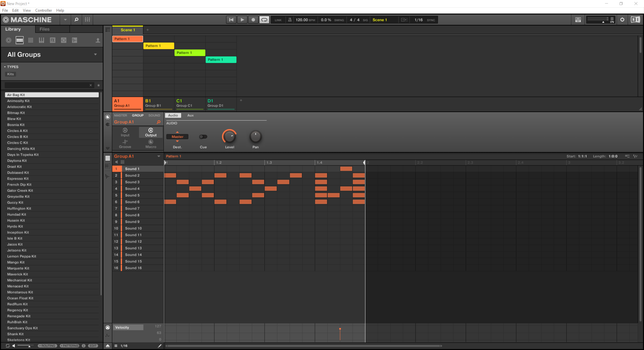Click the restart-to-beginning transport button

click(231, 20)
